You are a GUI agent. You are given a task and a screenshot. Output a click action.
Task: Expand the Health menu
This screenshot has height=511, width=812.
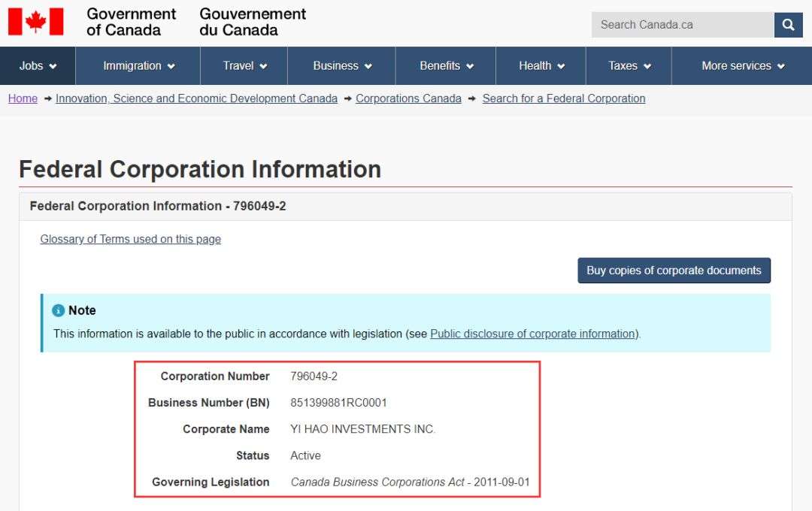click(x=541, y=65)
